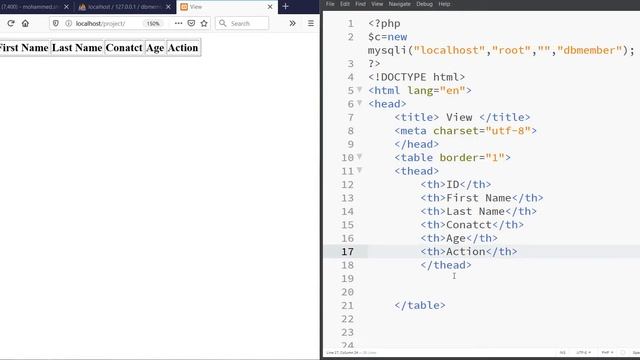Click the localhost/project/ address bar

[x=100, y=23]
